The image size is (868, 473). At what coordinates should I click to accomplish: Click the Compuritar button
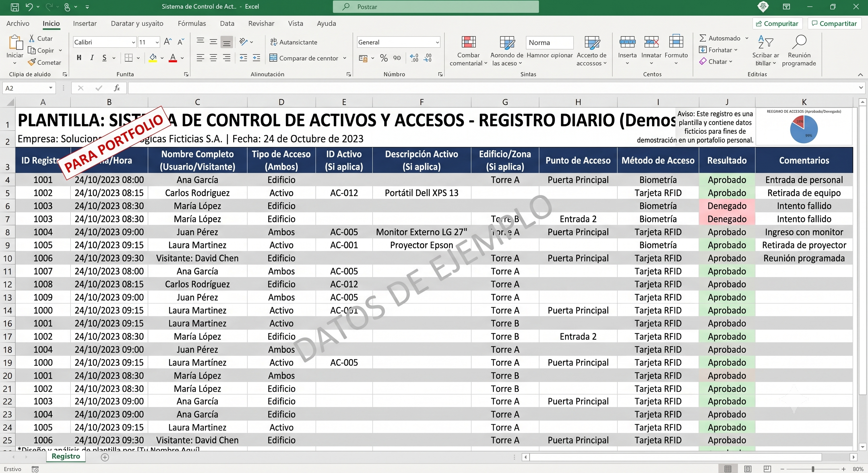[x=777, y=24]
